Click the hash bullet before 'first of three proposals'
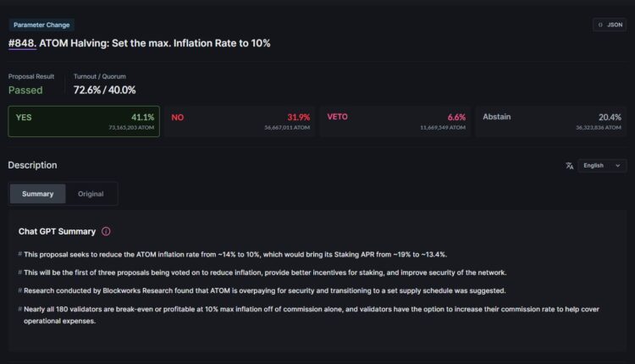 pos(20,273)
